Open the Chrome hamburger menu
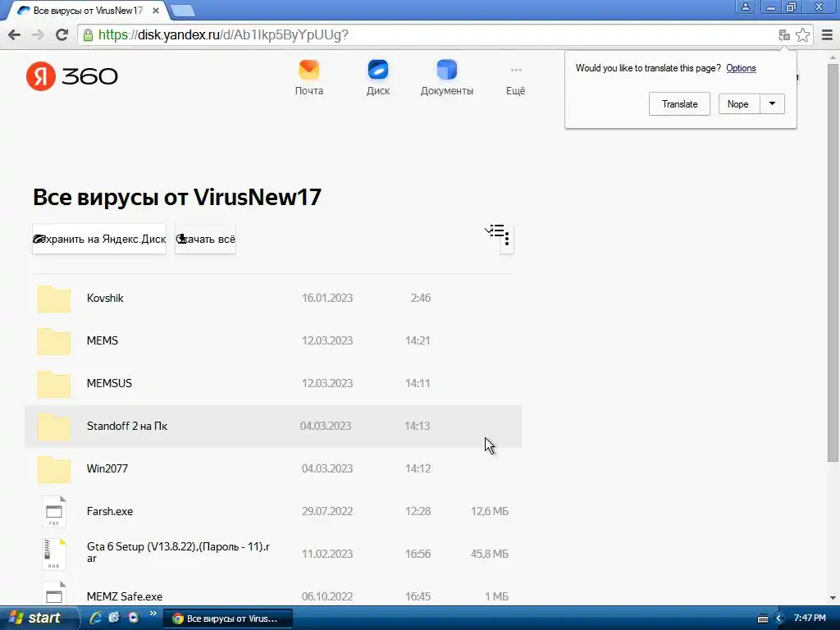The width and height of the screenshot is (840, 630). click(827, 34)
